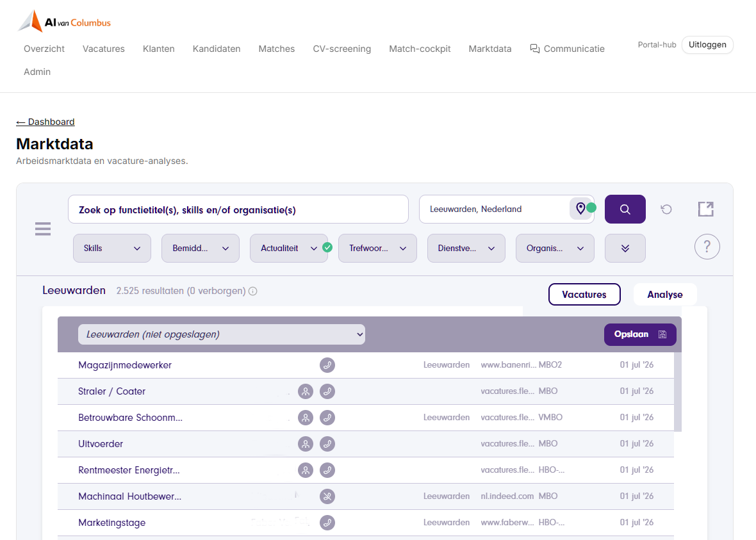Viewport: 756px width, 540px height.
Task: Open Marktdata navigation item
Action: pos(490,49)
